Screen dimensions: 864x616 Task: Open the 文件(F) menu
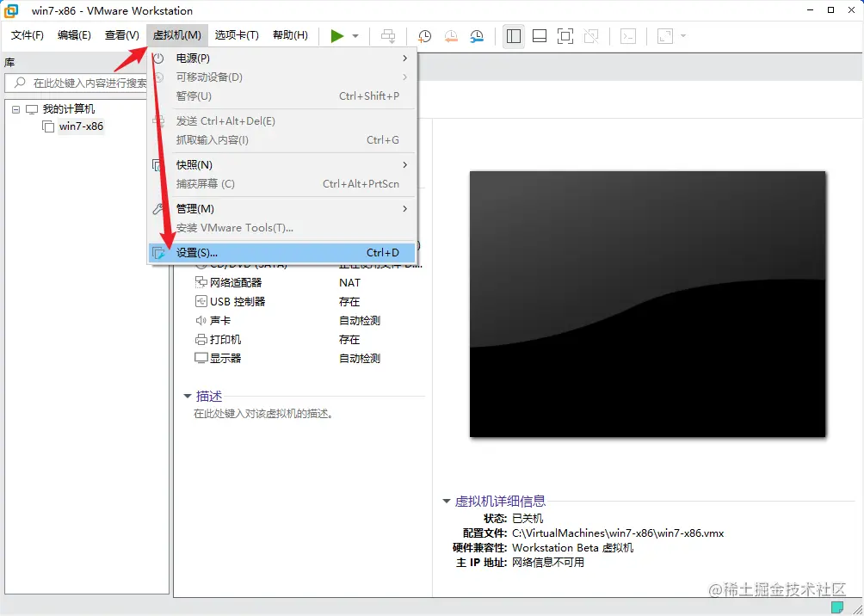28,35
